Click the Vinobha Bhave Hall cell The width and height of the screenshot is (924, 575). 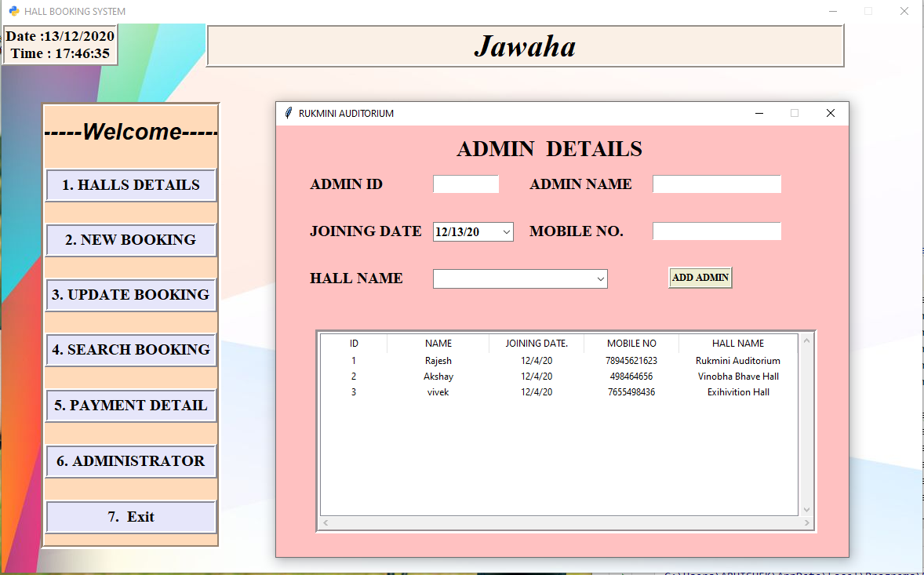pyautogui.click(x=738, y=377)
